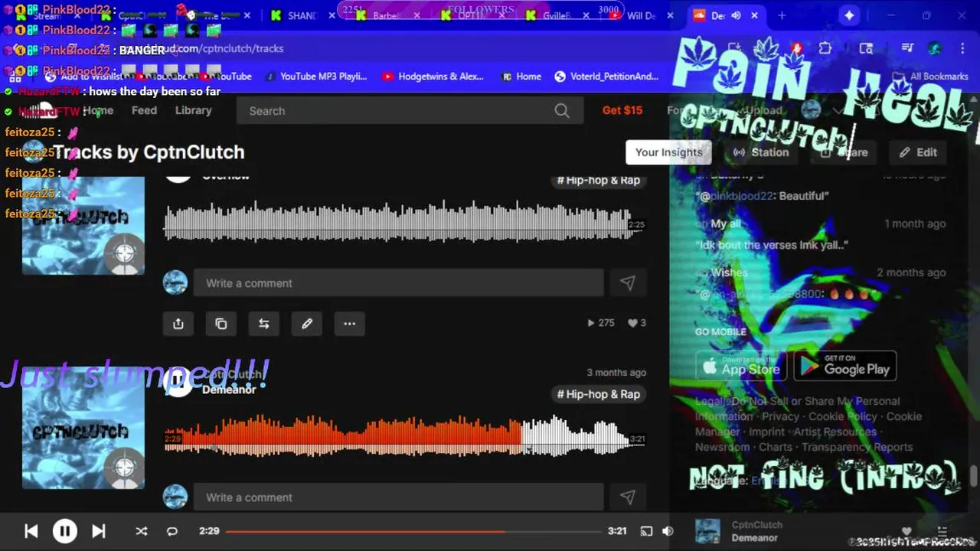
Task: Seek within the bottom player progress bar
Action: 413,531
